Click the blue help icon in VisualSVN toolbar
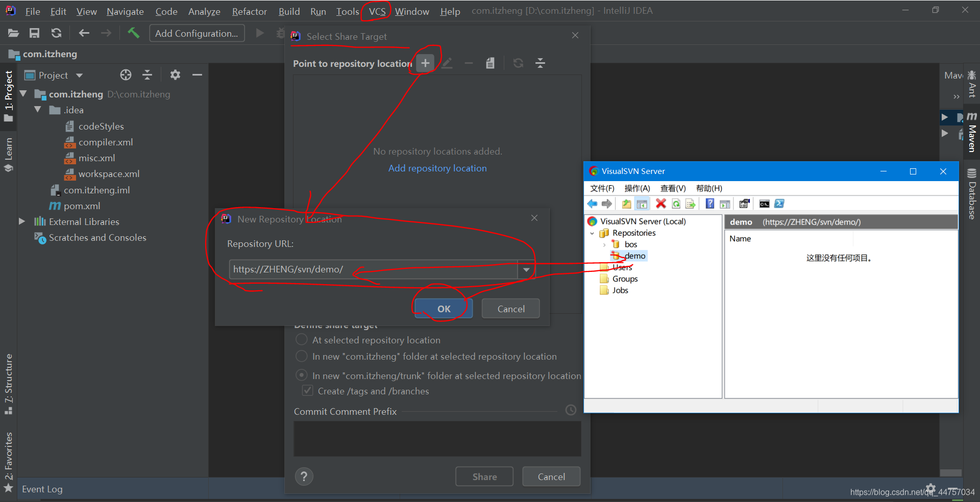Screen dimensions: 980x502 pyautogui.click(x=710, y=204)
